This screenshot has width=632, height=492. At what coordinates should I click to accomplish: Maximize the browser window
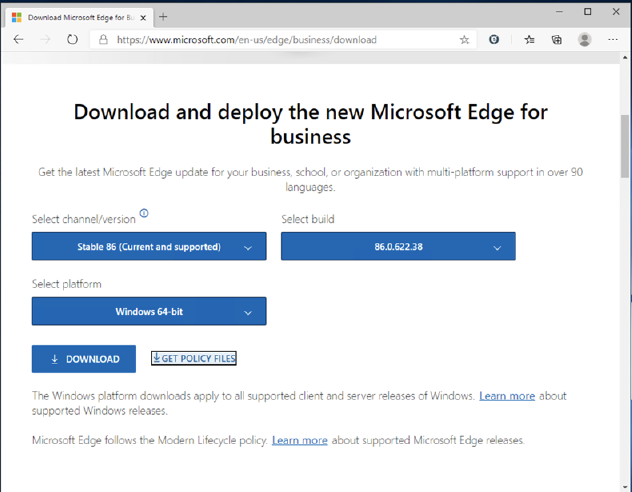(x=588, y=12)
